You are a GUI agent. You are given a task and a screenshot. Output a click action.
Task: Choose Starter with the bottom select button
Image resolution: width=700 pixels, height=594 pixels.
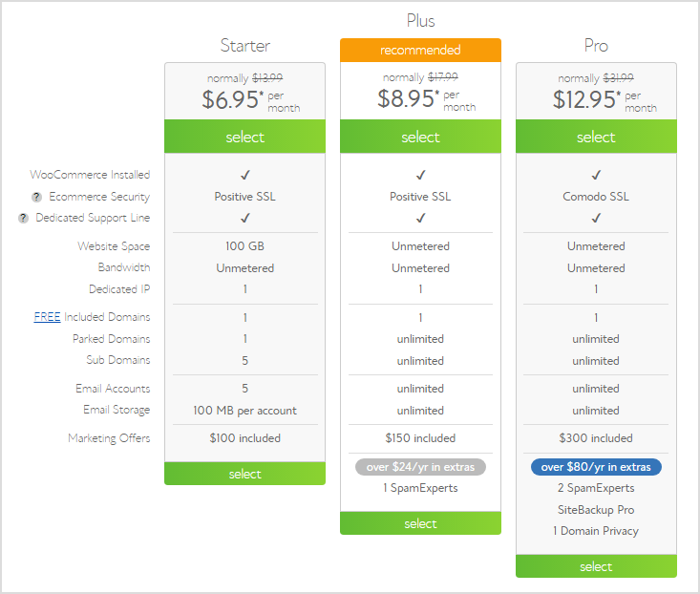(x=245, y=474)
